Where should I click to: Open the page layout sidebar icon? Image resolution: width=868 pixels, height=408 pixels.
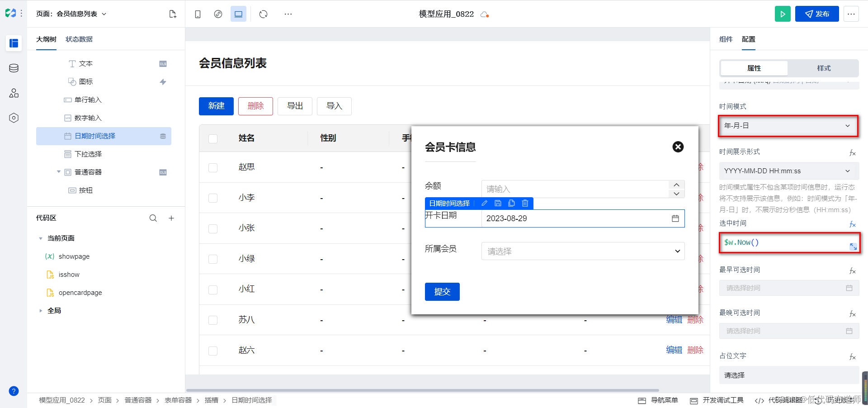(x=14, y=43)
